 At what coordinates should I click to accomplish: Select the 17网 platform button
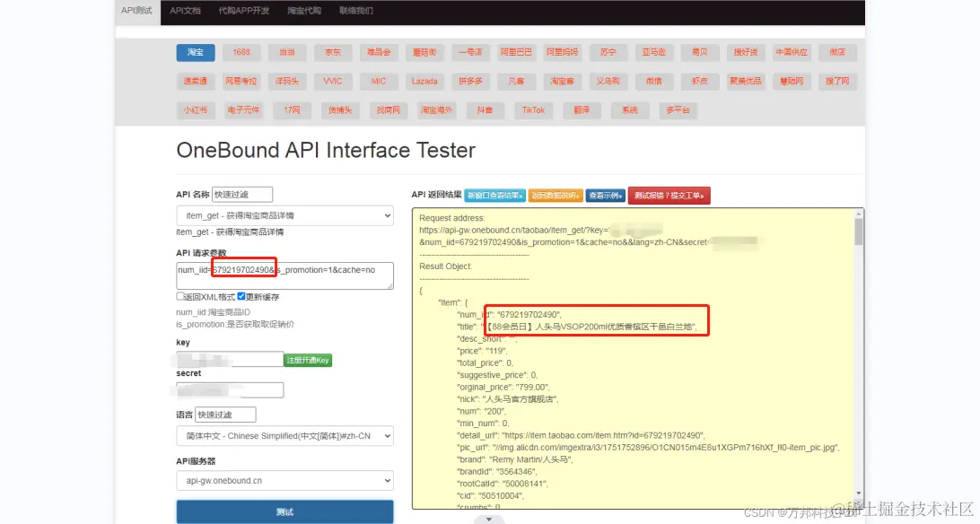click(x=292, y=110)
